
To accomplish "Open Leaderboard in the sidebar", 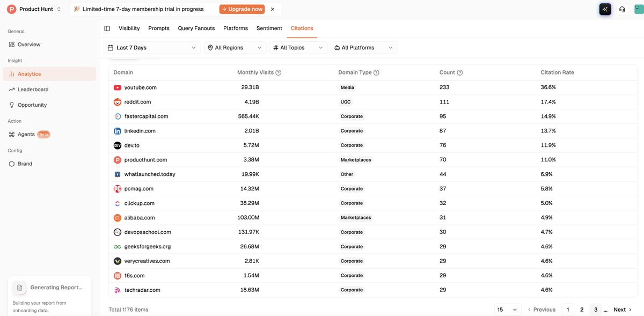I will (x=49, y=90).
